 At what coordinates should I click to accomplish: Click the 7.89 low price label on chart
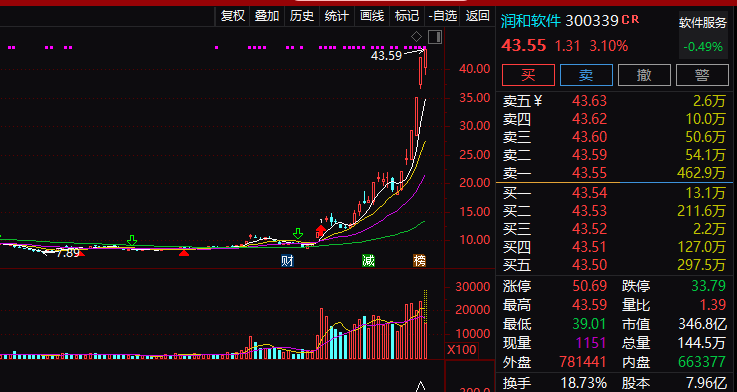(x=68, y=253)
